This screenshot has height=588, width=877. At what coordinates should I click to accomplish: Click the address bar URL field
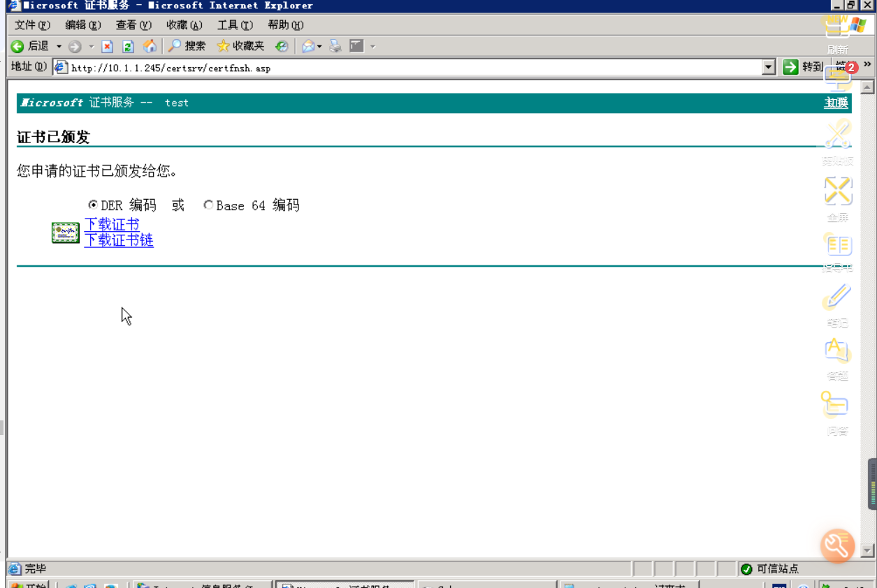pyautogui.click(x=416, y=68)
